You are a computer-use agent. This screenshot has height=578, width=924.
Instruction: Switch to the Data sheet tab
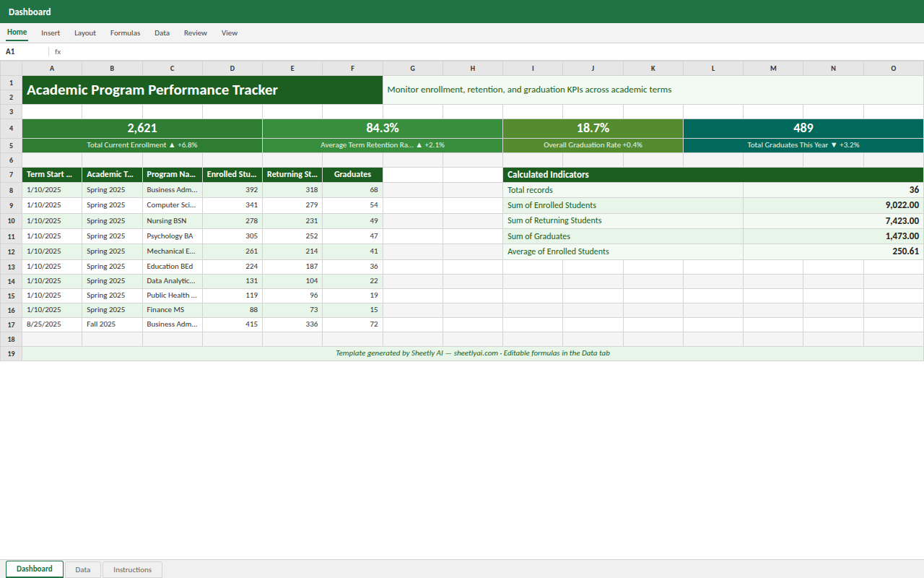[83, 569]
